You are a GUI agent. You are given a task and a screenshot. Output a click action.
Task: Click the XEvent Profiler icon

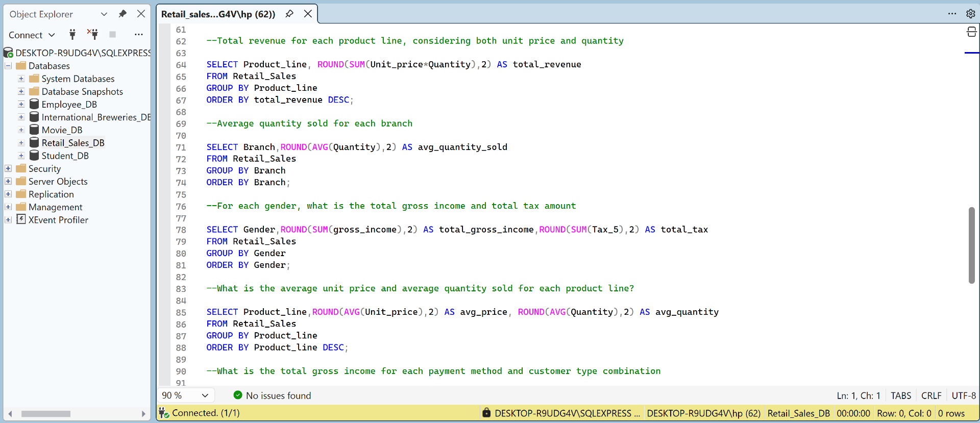[21, 219]
